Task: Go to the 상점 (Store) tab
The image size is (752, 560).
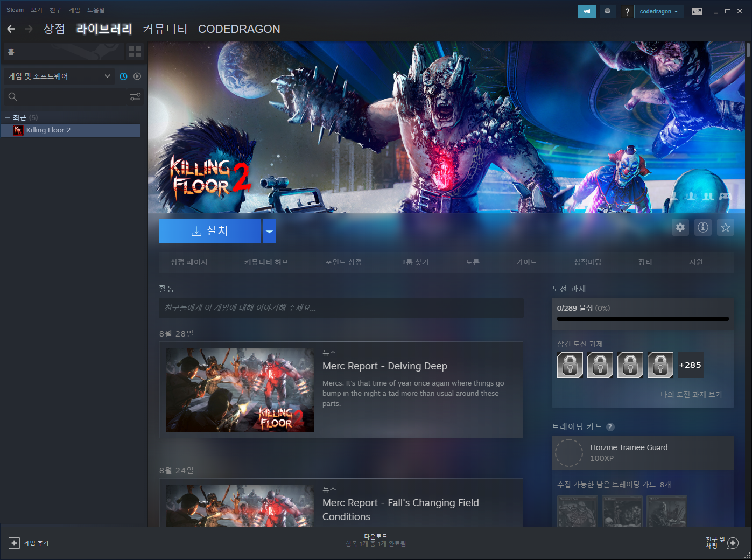Action: pos(54,29)
